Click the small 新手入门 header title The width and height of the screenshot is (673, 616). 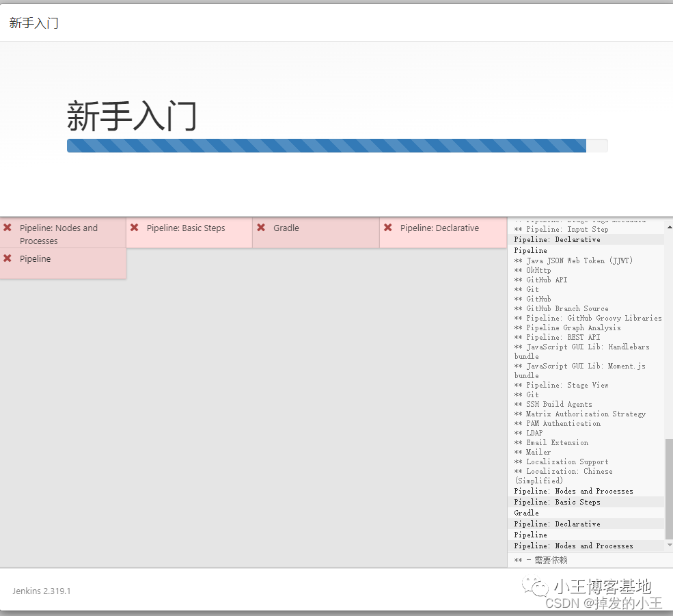tap(34, 23)
